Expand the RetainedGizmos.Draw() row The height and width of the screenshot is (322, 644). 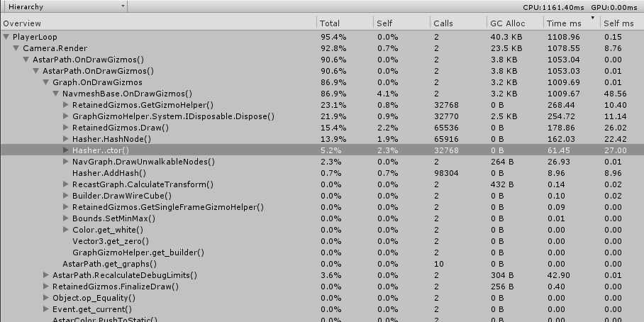(66, 128)
